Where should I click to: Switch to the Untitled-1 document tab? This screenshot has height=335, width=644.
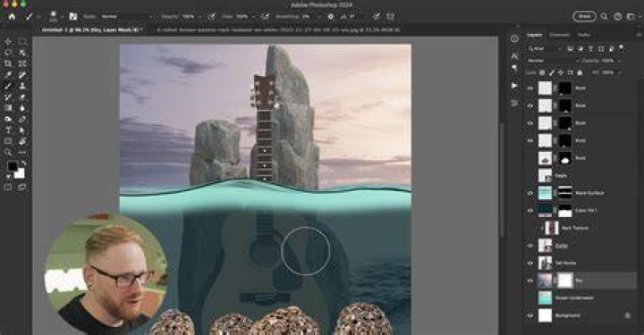point(92,30)
